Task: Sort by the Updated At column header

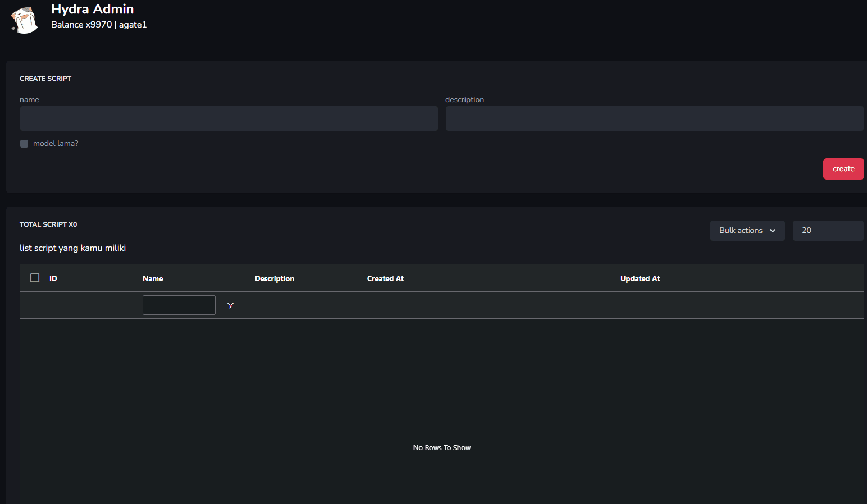Action: tap(640, 278)
